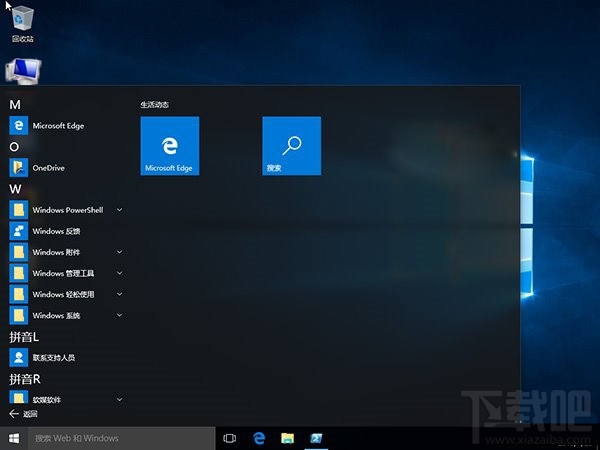600x450 pixels.
Task: Click Windows 反馈 feedback icon
Action: click(18, 231)
